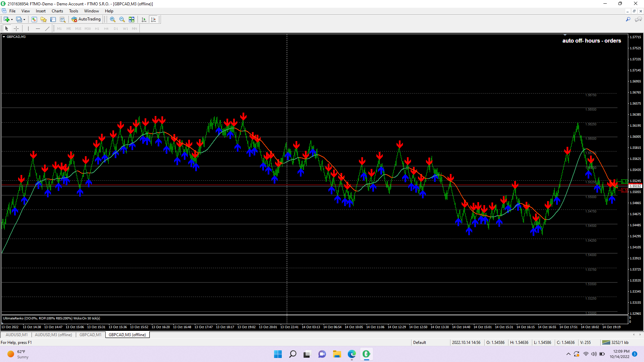Switch to the AUDUSD,M1 chart tab
644x362 pixels.
click(x=17, y=335)
